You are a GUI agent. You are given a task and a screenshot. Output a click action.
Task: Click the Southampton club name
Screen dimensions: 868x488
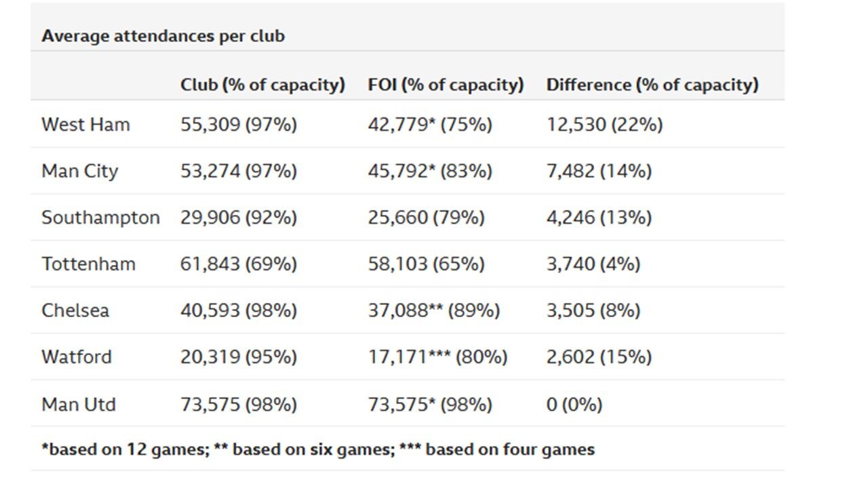click(100, 218)
